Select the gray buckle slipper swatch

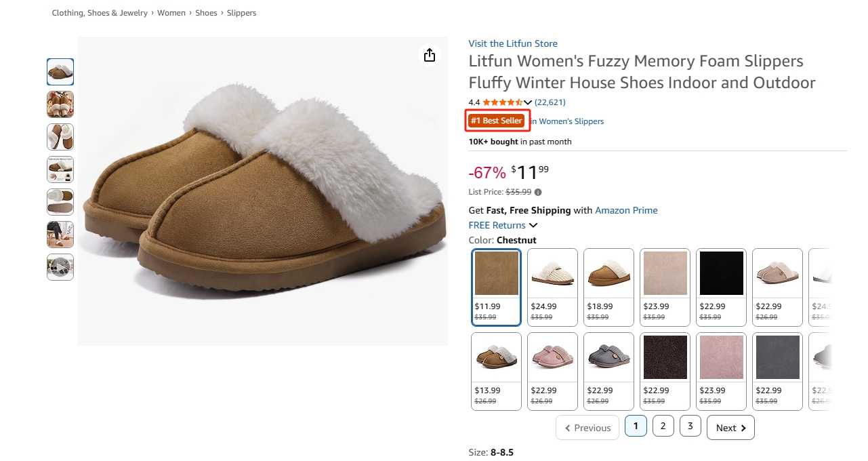609,371
